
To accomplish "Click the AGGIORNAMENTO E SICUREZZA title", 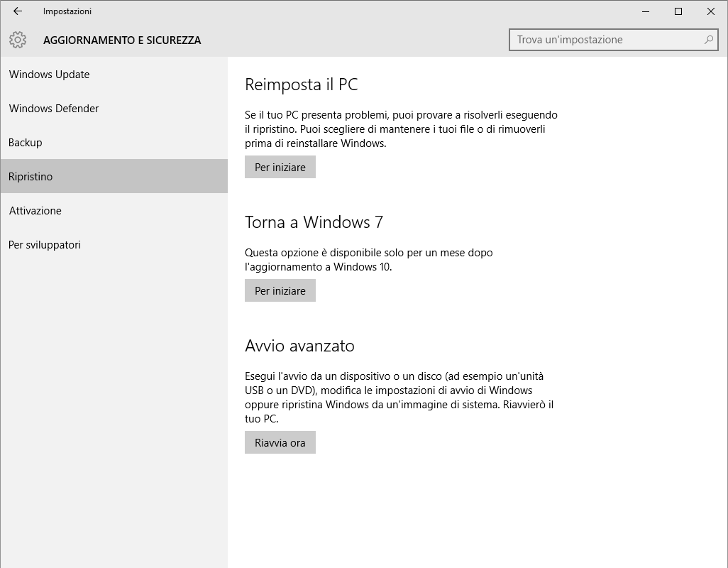I will (x=122, y=40).
